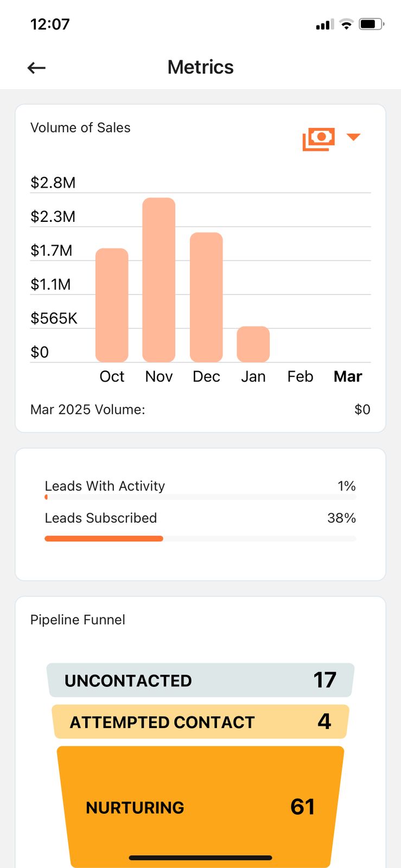Tap the Mar 2025 Volume row
The width and height of the screenshot is (401, 868).
200,410
